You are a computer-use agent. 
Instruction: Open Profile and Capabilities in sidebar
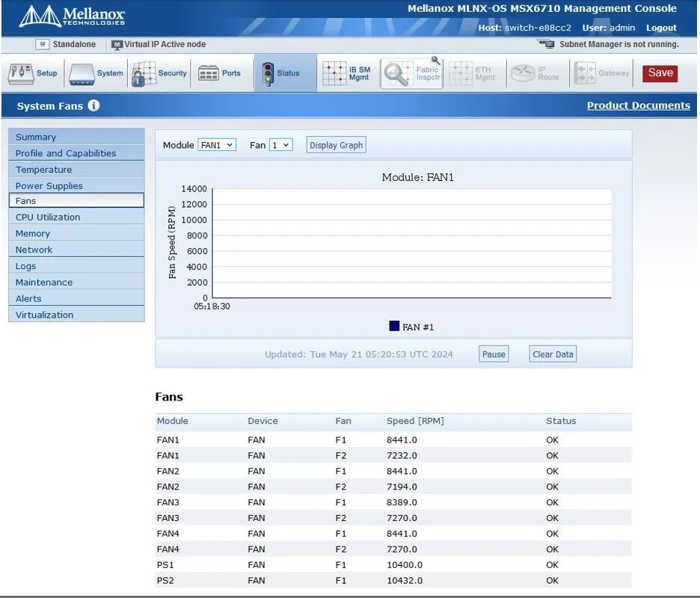76,153
